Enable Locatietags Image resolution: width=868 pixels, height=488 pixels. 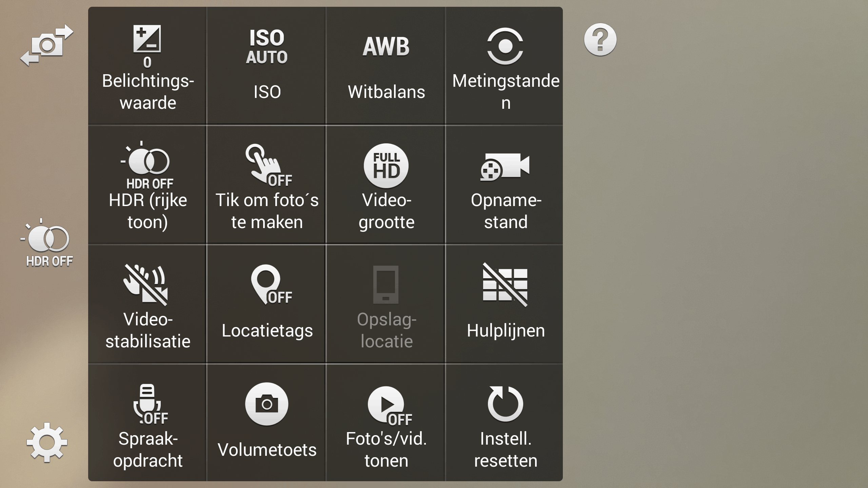[x=267, y=304]
